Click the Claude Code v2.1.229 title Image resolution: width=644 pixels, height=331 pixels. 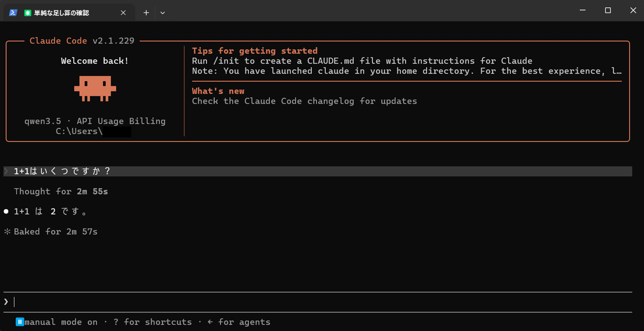[x=82, y=41]
